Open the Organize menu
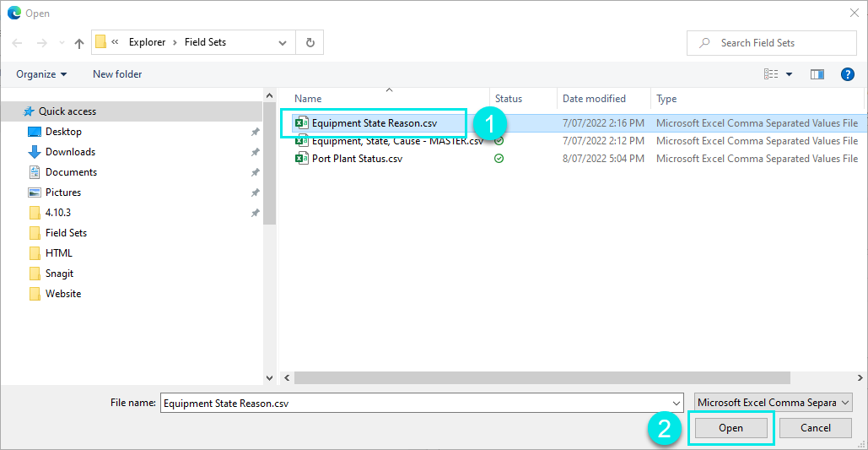The height and width of the screenshot is (450, 868). (x=41, y=74)
